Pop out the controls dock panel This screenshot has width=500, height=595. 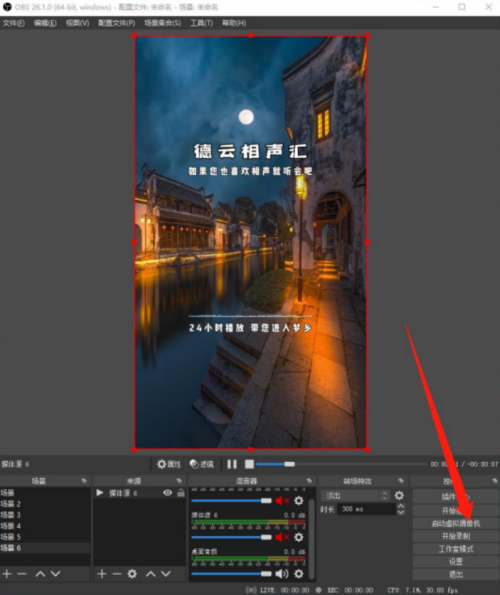[x=495, y=481]
